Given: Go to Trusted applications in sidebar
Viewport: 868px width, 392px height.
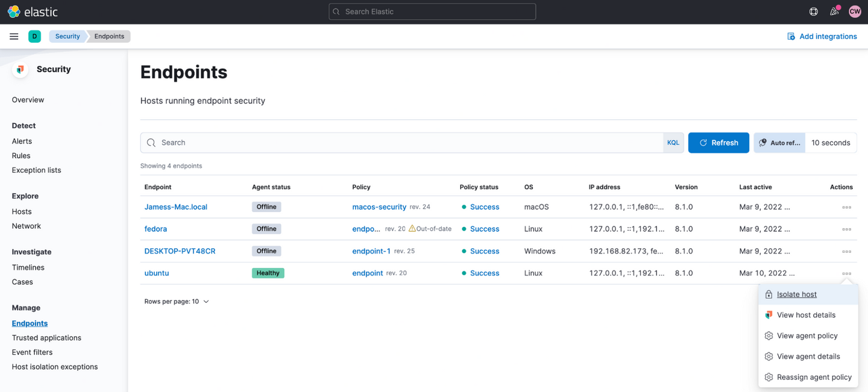Looking at the screenshot, I should pyautogui.click(x=46, y=338).
